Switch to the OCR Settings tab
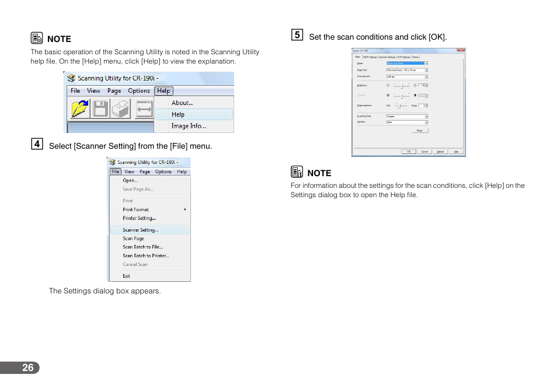This screenshot has width=557, height=392. [403, 57]
